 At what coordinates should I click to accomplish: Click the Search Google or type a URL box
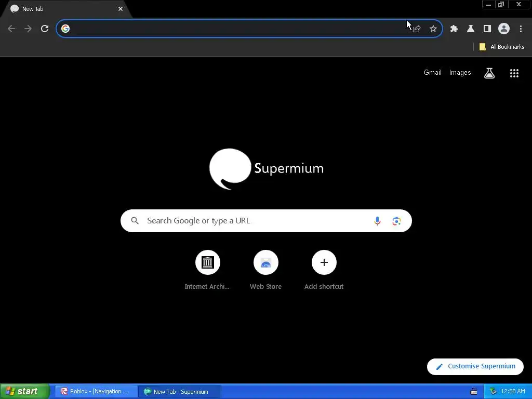(266, 221)
